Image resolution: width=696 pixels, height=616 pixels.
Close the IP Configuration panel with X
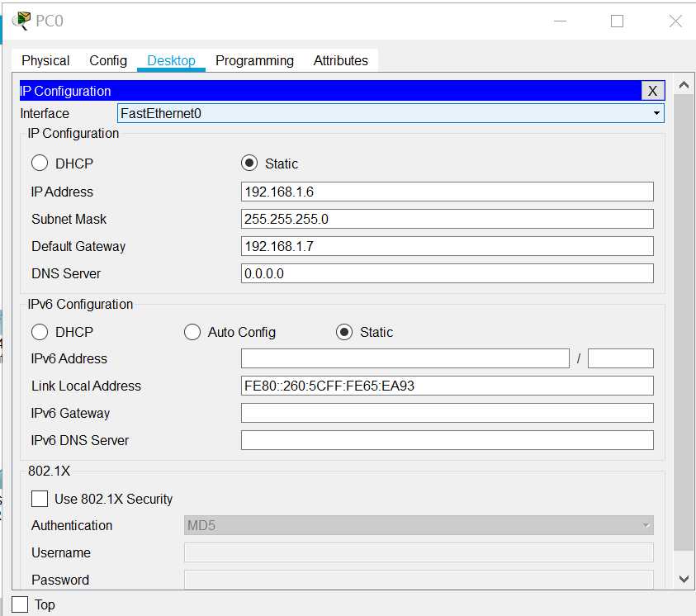click(x=652, y=91)
